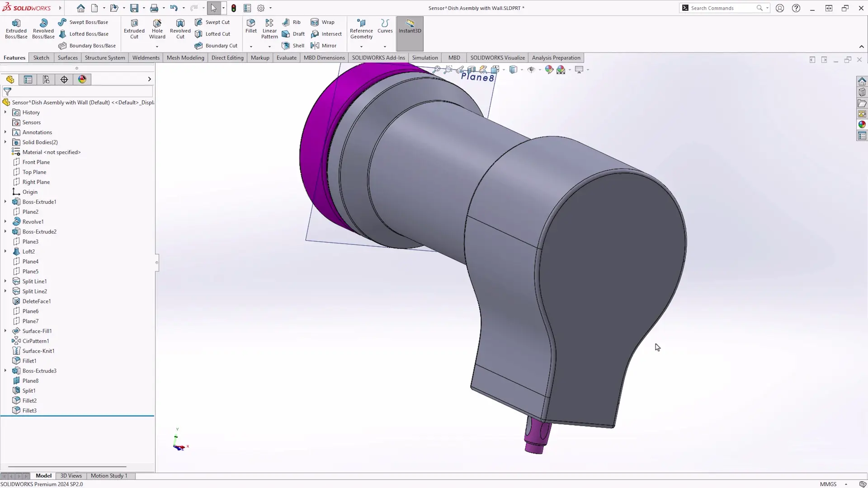Select the Revolved Cut tool
This screenshot has width=868, height=488.
pyautogui.click(x=180, y=28)
